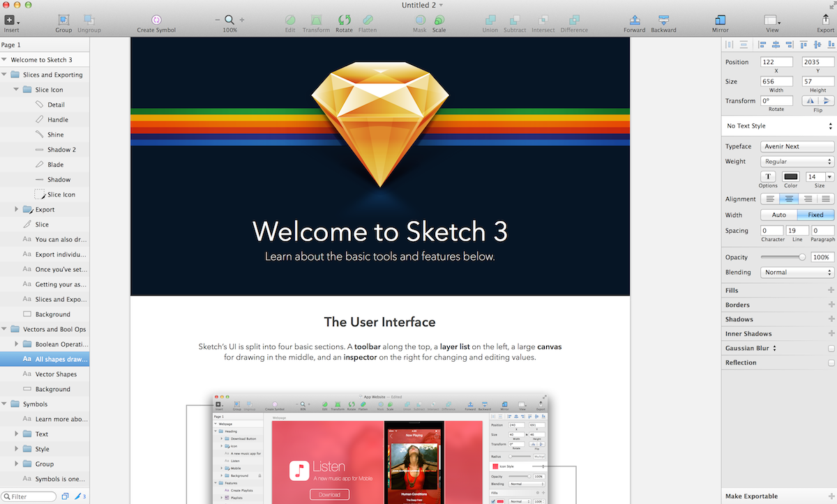Set text alignment to right
The image size is (837, 504).
tap(807, 199)
